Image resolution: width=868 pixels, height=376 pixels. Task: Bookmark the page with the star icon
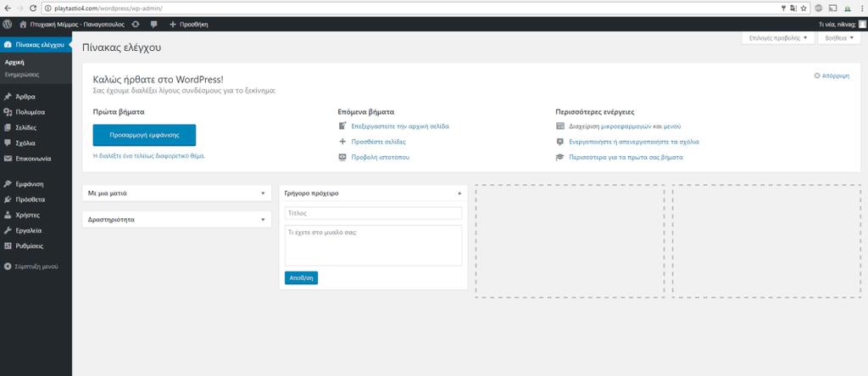pyautogui.click(x=804, y=8)
